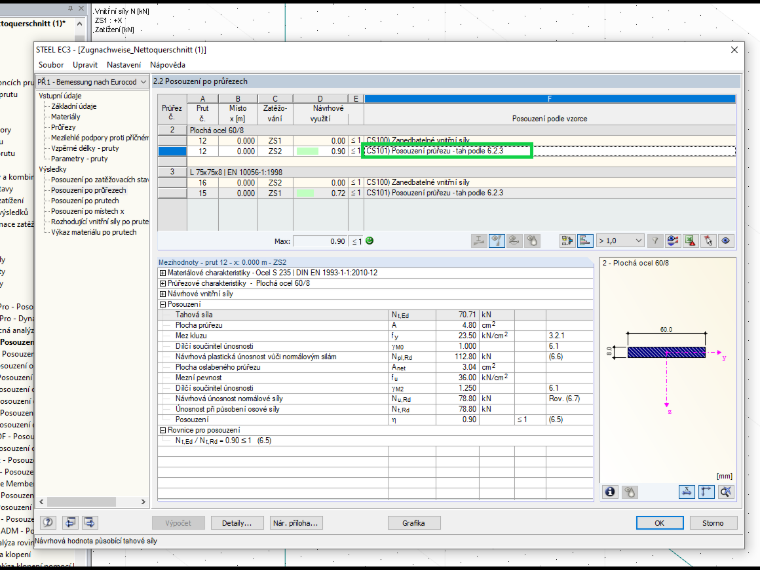Go to previous module window arrow icon
The image size is (760, 570).
(x=70, y=522)
